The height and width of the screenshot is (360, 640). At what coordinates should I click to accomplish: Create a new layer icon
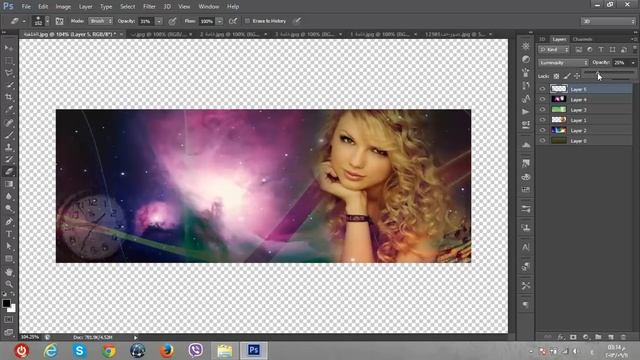[x=611, y=337]
